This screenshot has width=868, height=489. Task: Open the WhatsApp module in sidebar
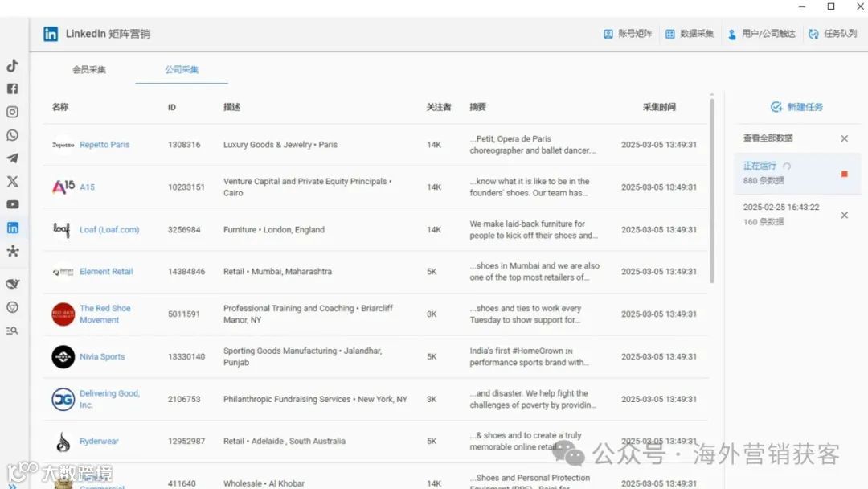coord(12,135)
